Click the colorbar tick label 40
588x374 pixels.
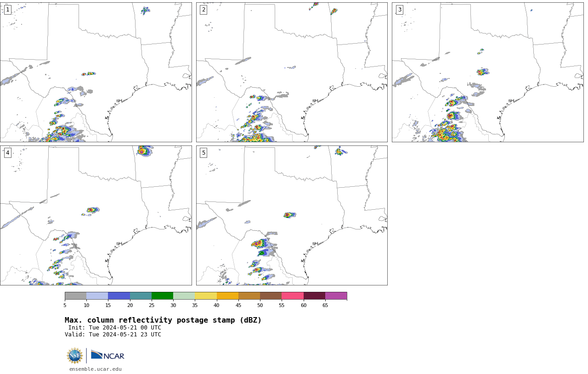pos(217,305)
